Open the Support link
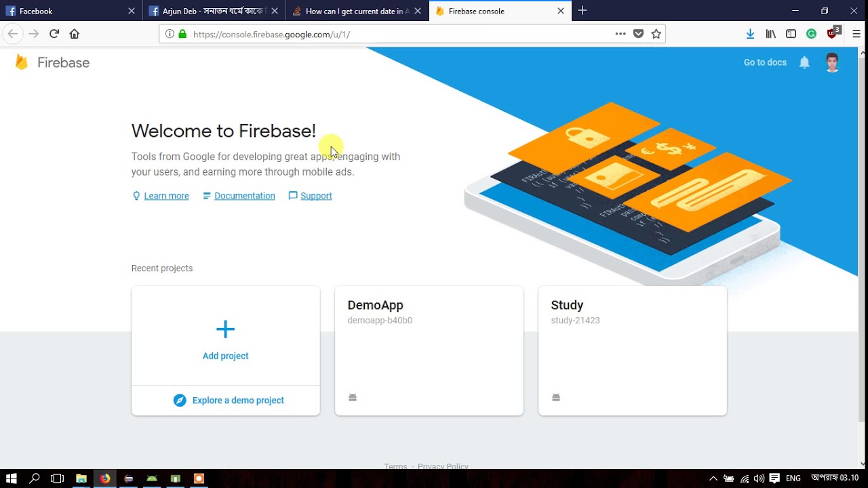 pyautogui.click(x=316, y=196)
